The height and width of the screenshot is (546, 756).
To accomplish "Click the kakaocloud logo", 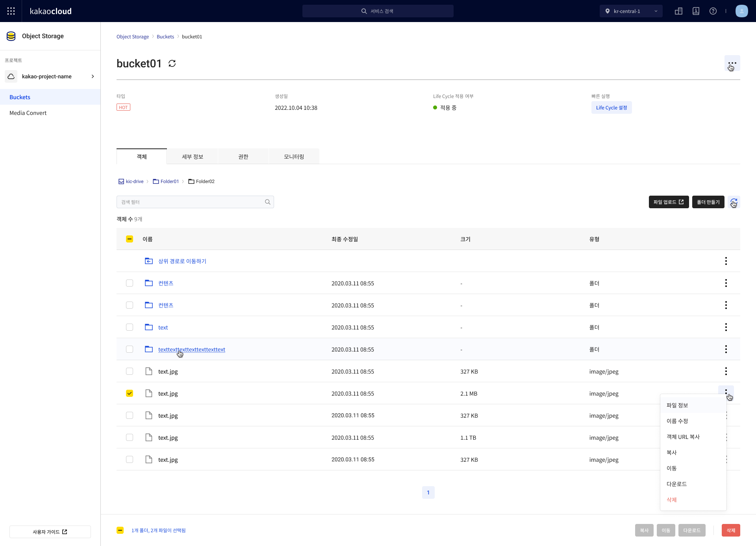I will coord(51,11).
